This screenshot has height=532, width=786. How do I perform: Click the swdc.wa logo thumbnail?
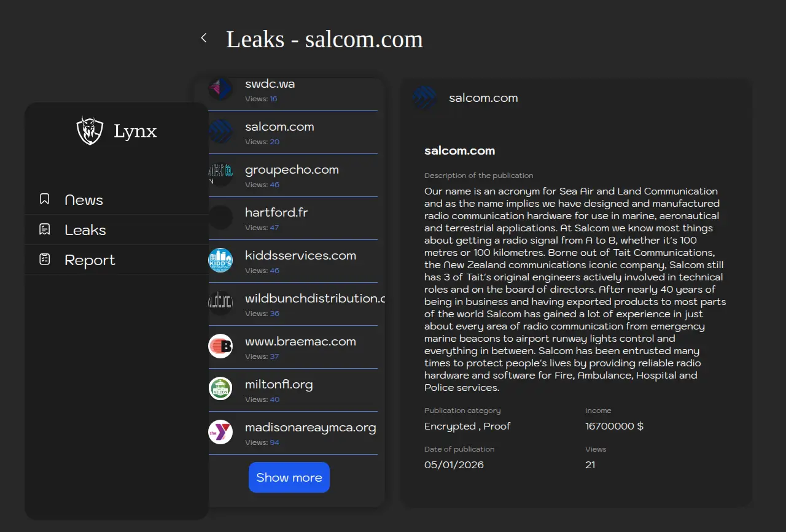pos(220,90)
